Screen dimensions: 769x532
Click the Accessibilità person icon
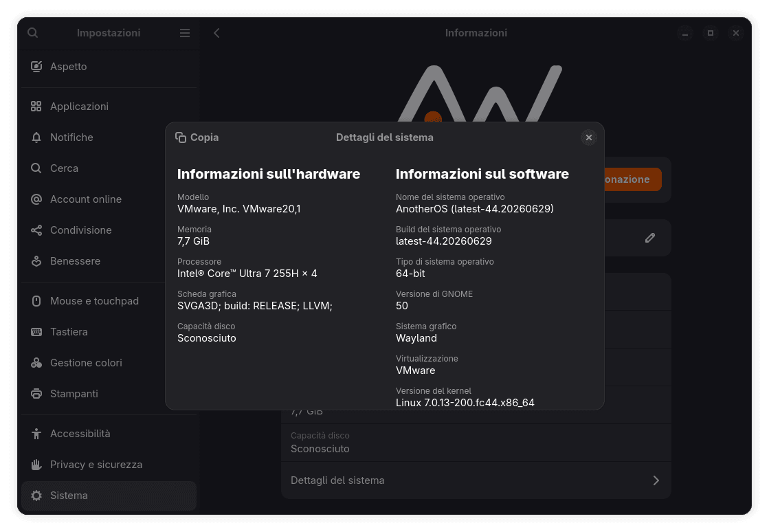coord(36,434)
